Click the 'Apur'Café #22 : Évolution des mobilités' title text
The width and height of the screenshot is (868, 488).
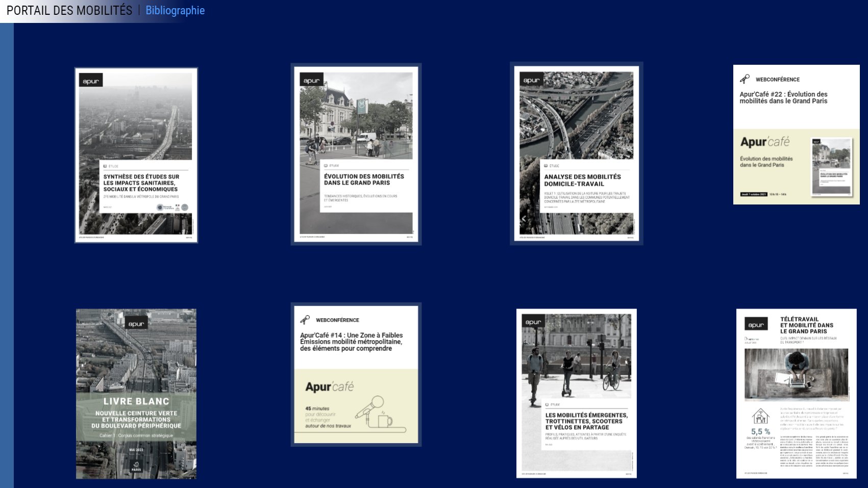point(783,97)
